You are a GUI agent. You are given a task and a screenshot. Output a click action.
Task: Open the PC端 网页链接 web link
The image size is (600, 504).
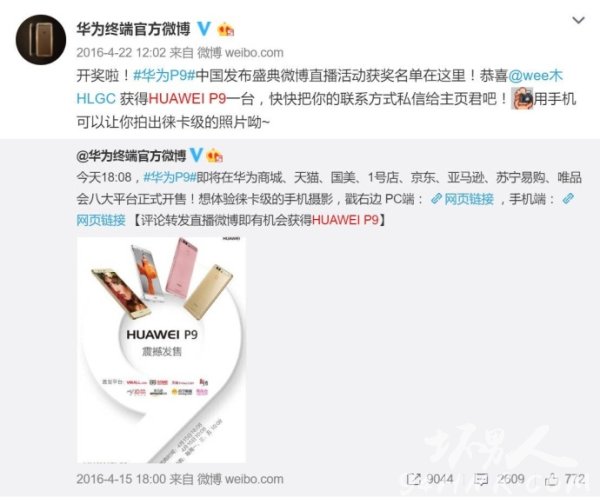tap(462, 199)
